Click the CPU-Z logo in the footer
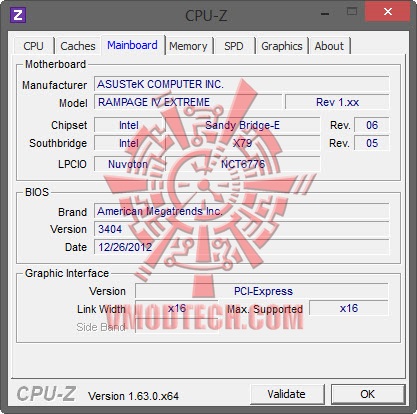The image size is (417, 414). (x=46, y=394)
